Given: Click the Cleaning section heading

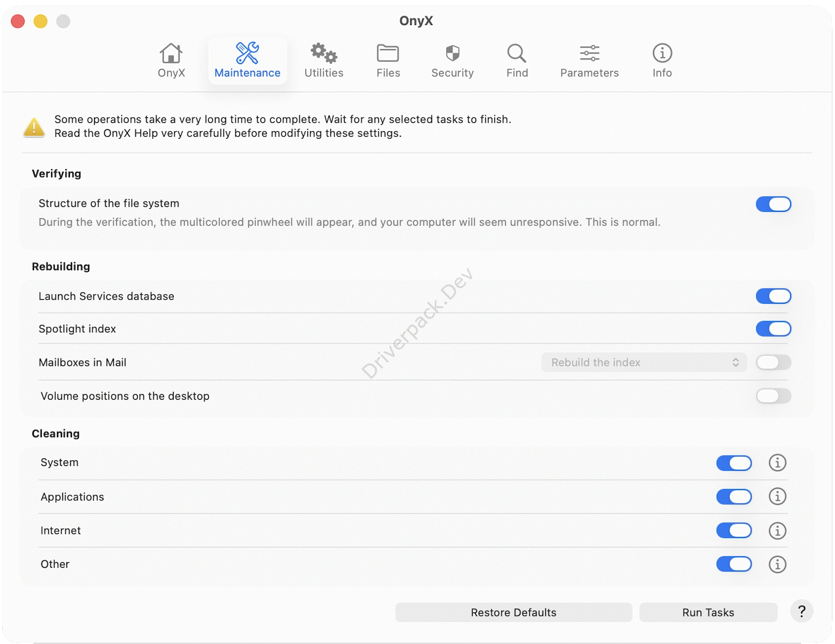Looking at the screenshot, I should coord(56,434).
